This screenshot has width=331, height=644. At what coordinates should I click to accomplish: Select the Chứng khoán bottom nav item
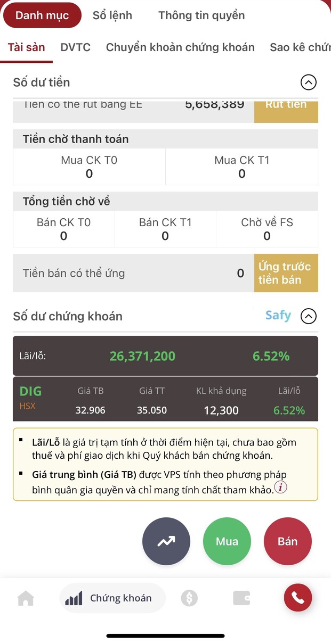(112, 598)
